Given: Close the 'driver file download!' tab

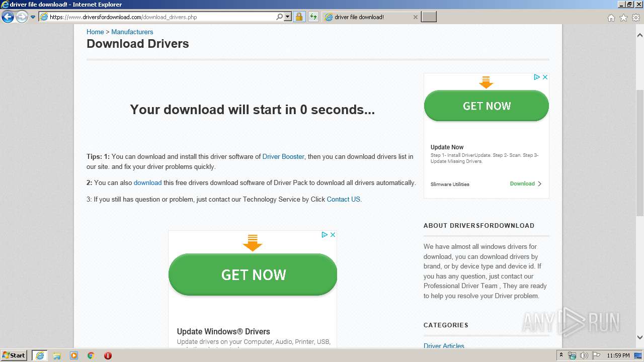Looking at the screenshot, I should click(415, 17).
